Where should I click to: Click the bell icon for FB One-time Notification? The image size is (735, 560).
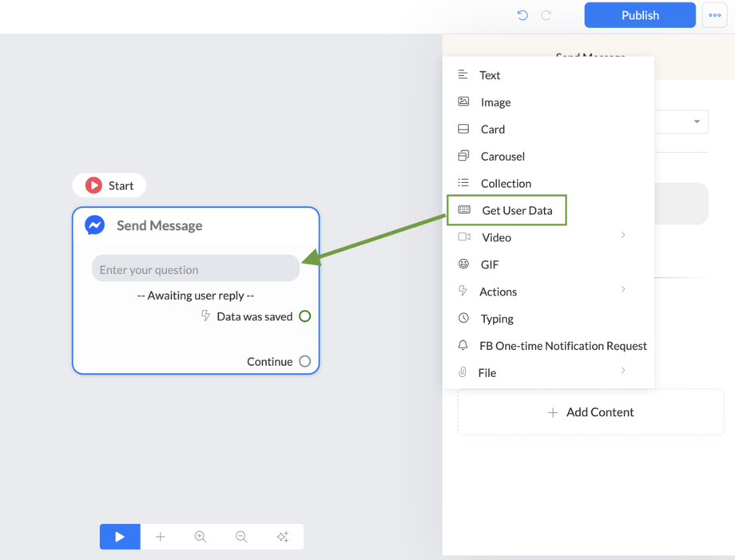(463, 345)
